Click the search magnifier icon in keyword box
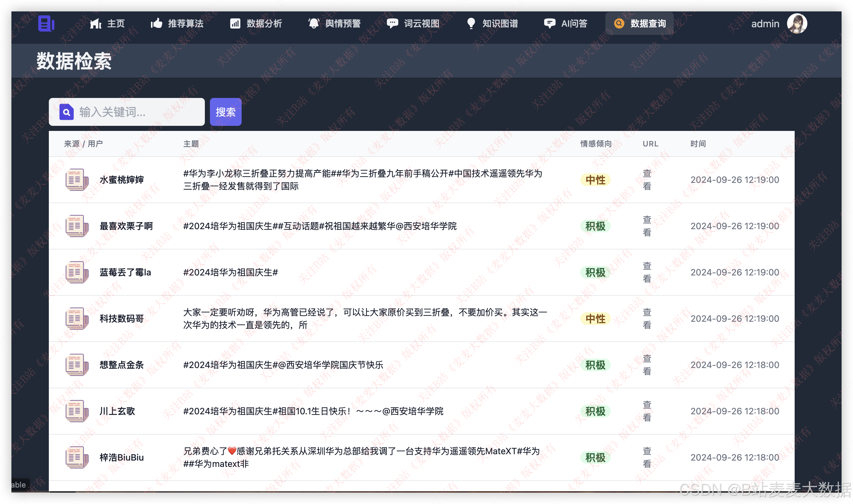 pos(67,112)
